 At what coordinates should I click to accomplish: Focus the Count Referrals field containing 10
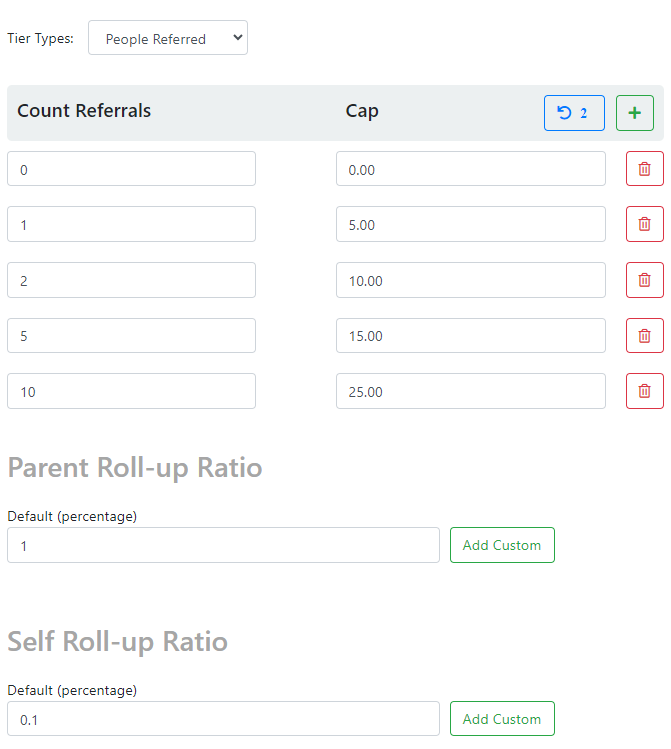coord(131,391)
